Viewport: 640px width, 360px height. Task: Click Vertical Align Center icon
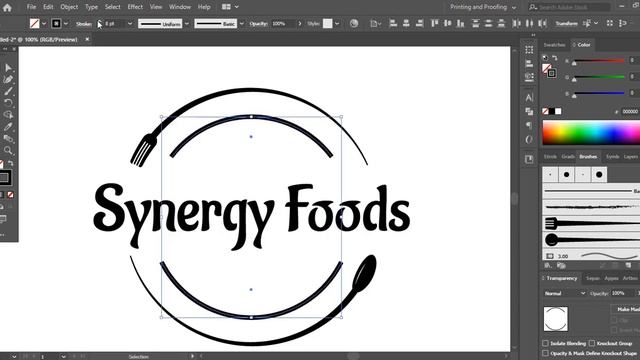click(x=448, y=24)
